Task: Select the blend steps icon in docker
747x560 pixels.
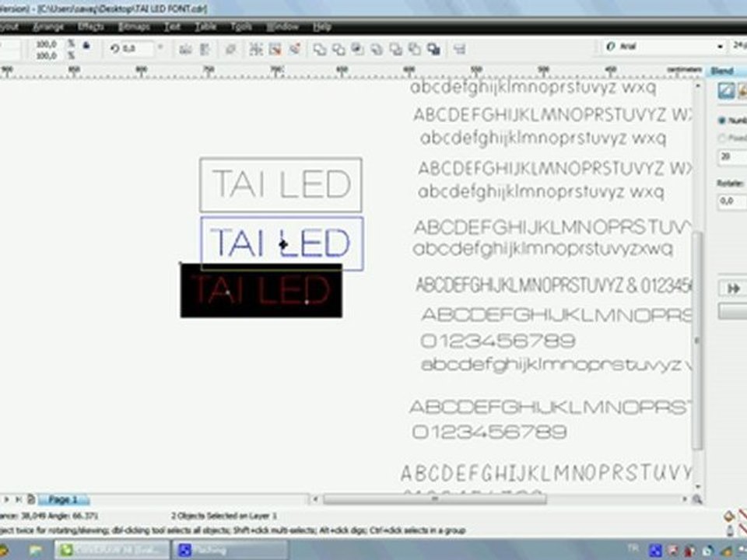Action: 726,90
